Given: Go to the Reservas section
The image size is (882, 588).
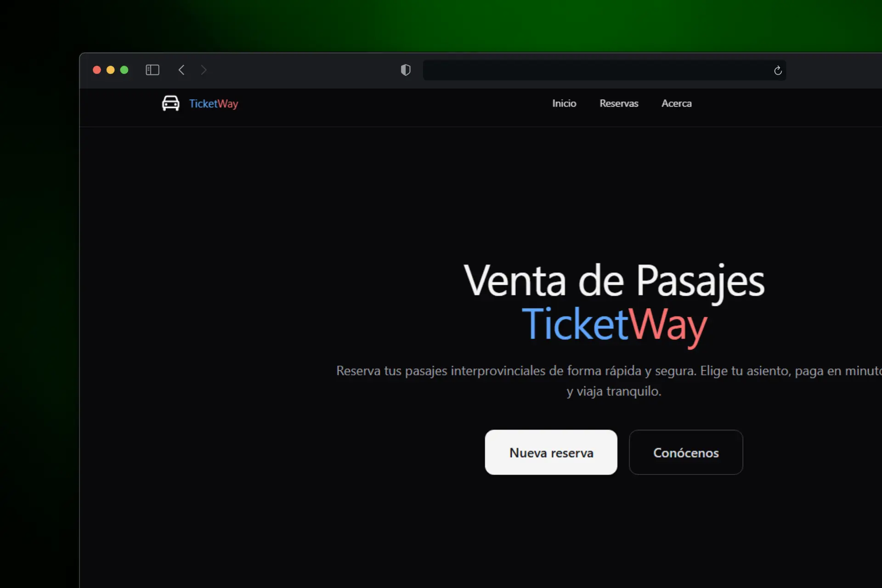Looking at the screenshot, I should coord(618,103).
